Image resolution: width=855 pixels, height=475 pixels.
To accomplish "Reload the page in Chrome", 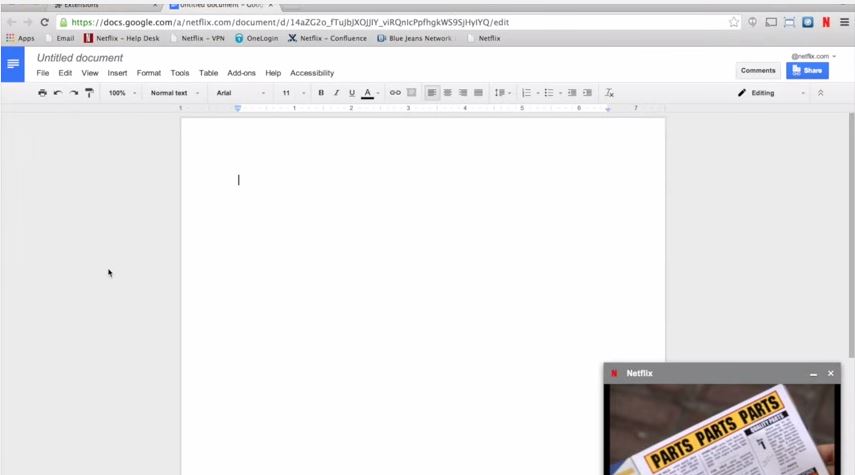I will click(45, 22).
